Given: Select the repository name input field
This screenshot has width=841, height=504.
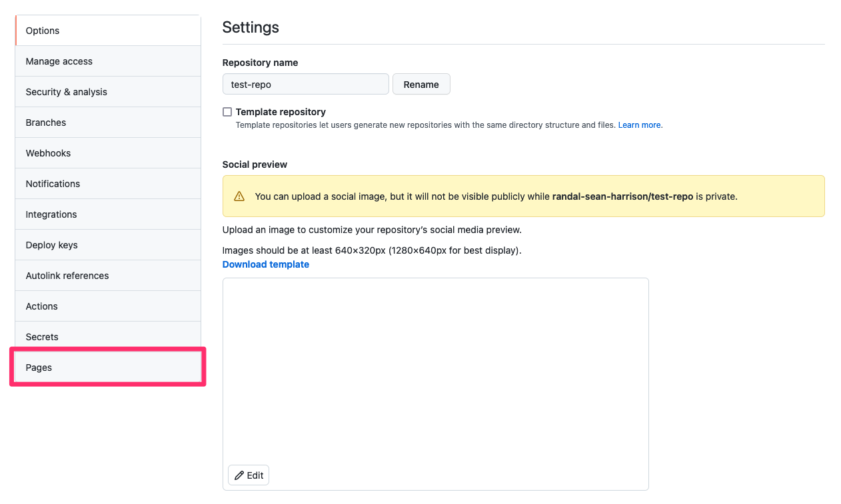Looking at the screenshot, I should (305, 84).
